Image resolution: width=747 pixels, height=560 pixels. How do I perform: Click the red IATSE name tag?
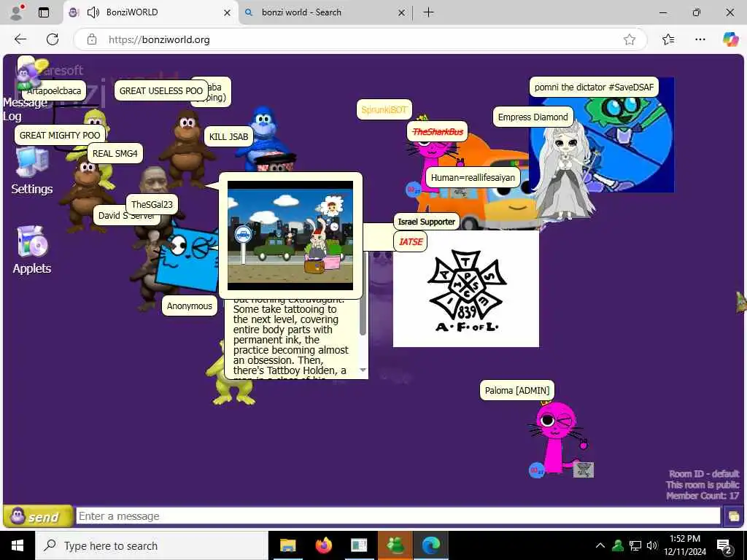(410, 241)
